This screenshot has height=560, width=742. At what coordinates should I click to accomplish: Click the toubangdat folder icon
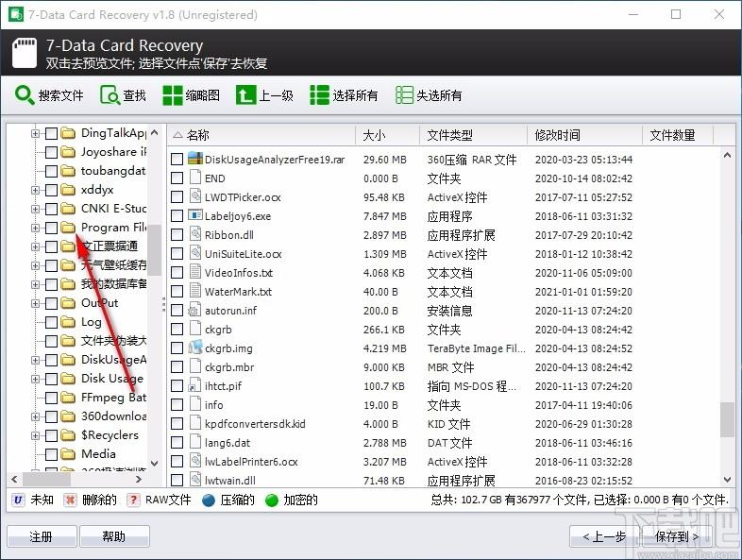pyautogui.click(x=68, y=171)
